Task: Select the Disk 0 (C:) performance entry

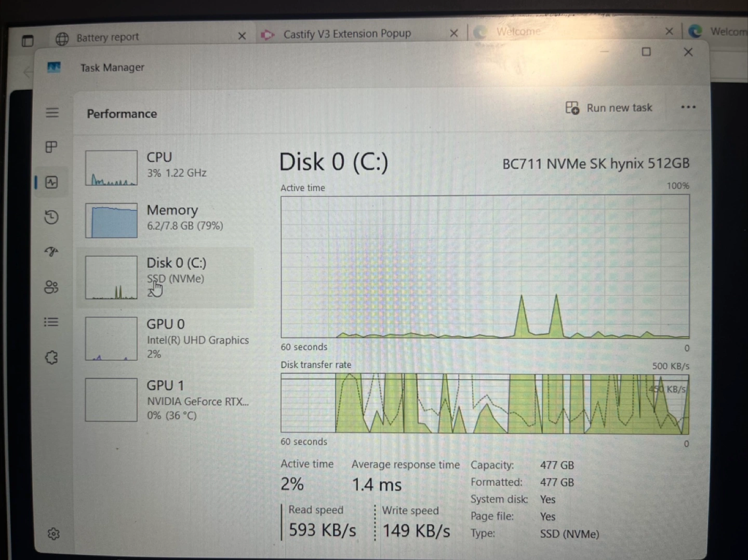Action: tap(165, 277)
